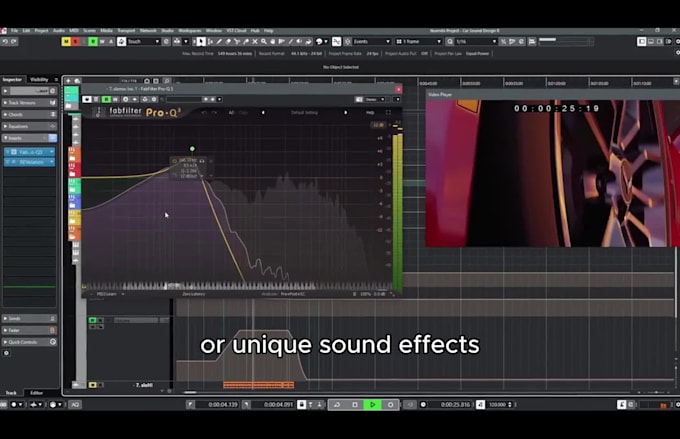Click the next preset arrow in Pro-Q 3
The image size is (680, 439).
(x=346, y=112)
